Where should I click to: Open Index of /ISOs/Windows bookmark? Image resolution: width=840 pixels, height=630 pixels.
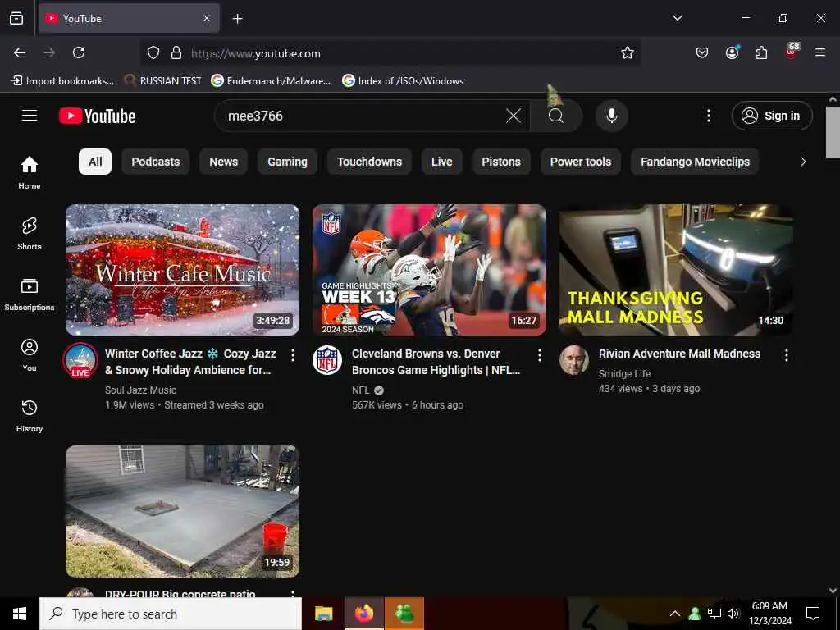pos(403,81)
